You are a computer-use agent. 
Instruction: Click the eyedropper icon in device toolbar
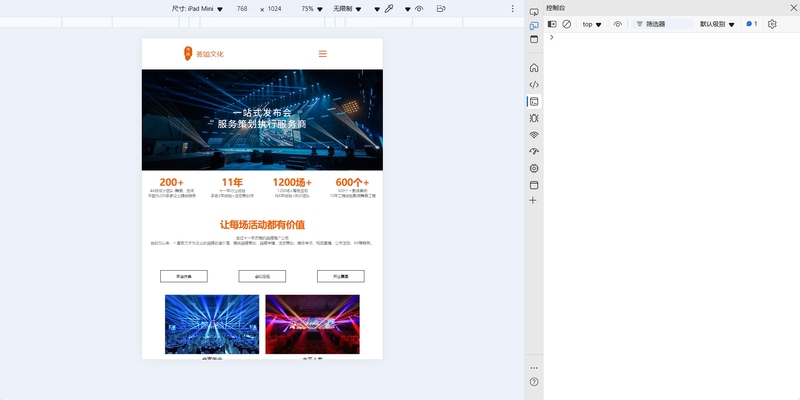pyautogui.click(x=389, y=9)
